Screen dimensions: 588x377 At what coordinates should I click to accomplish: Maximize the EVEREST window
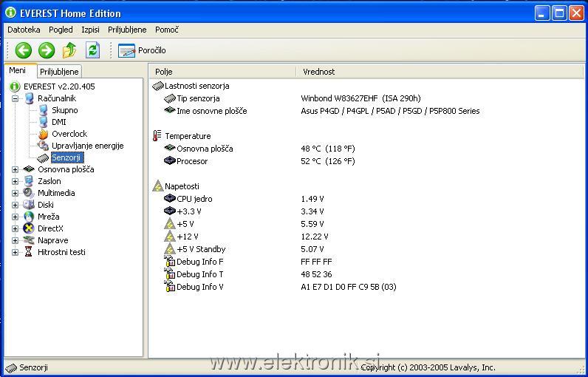[x=559, y=14]
